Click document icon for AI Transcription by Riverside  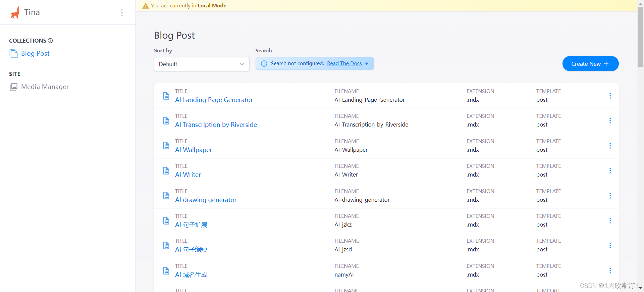[x=166, y=120]
